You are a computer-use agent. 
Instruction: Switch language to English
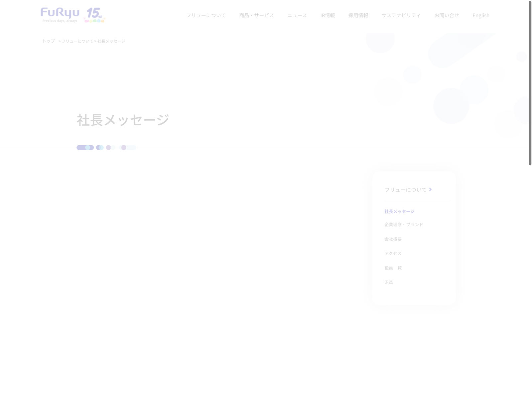point(481,15)
